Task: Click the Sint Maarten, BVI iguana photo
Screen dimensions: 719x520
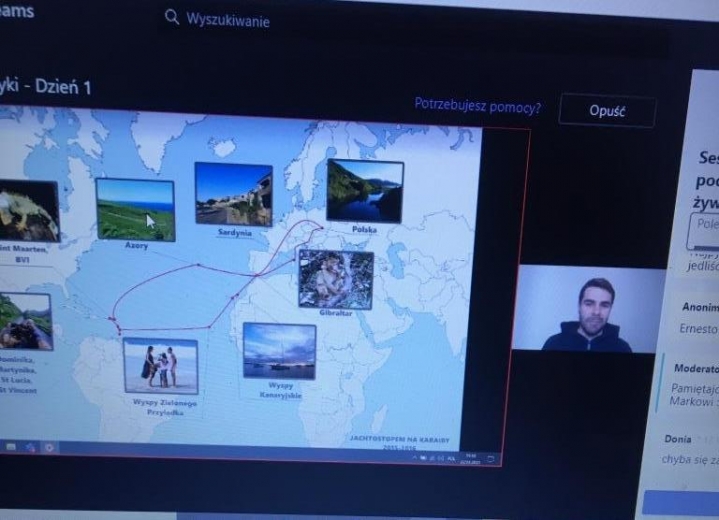Action: (x=28, y=211)
